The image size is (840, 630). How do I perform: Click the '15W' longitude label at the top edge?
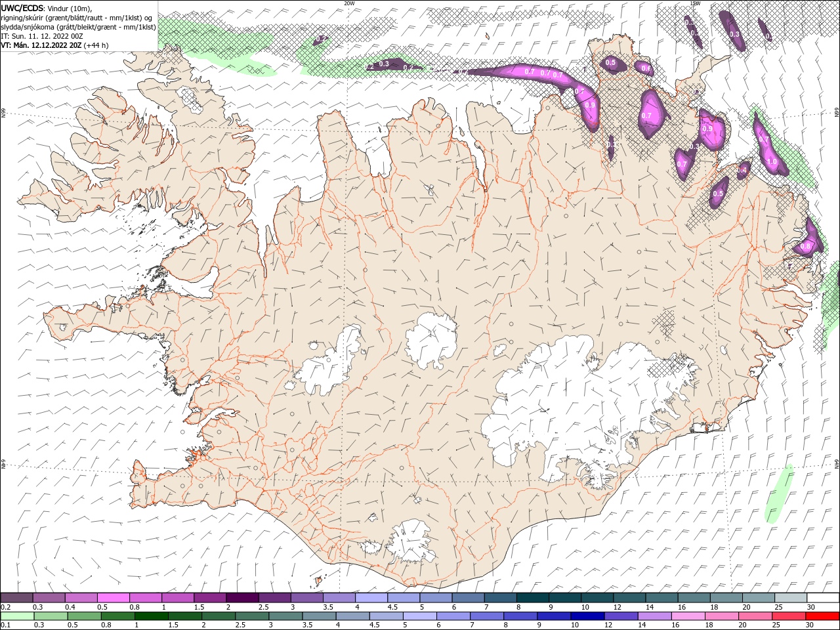pyautogui.click(x=694, y=3)
